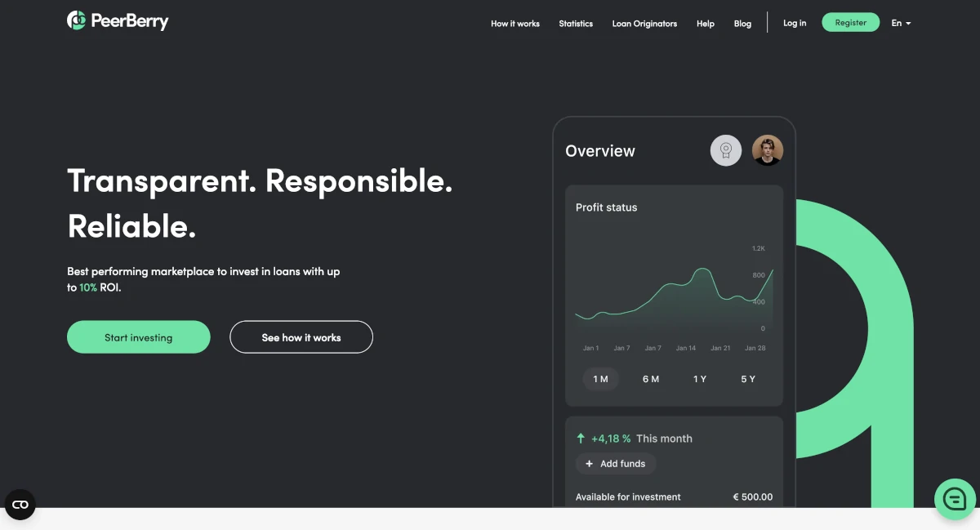Open the How it works menu item
Screen dimensions: 980x530
tap(515, 24)
